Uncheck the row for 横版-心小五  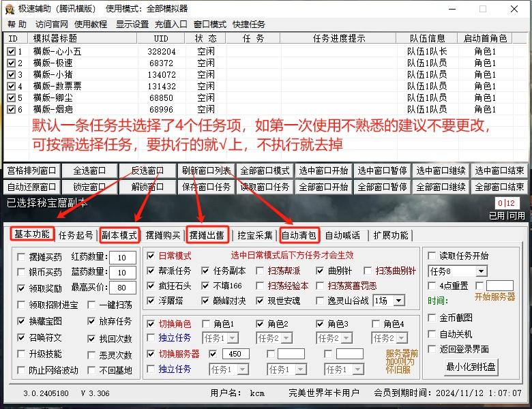pyautogui.click(x=11, y=51)
